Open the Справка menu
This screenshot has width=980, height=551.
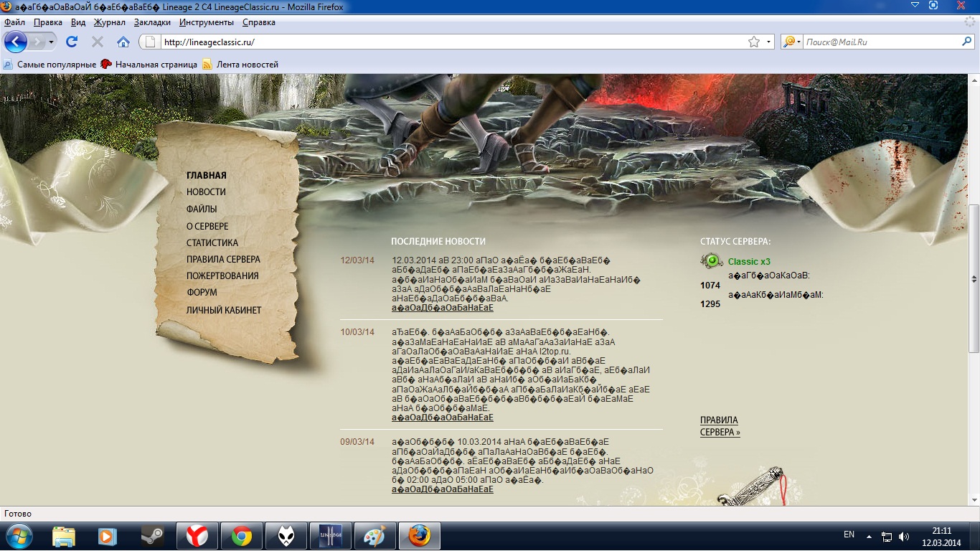click(259, 22)
